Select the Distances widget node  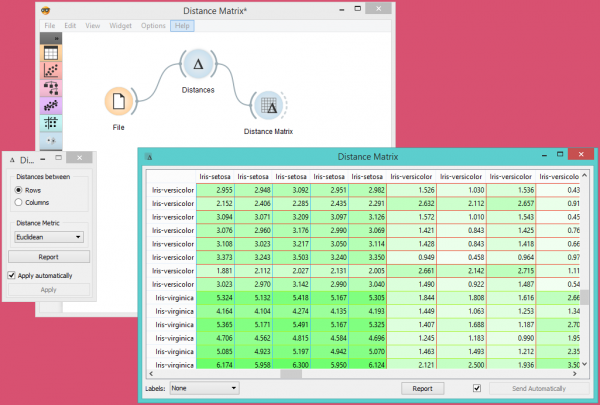click(198, 66)
